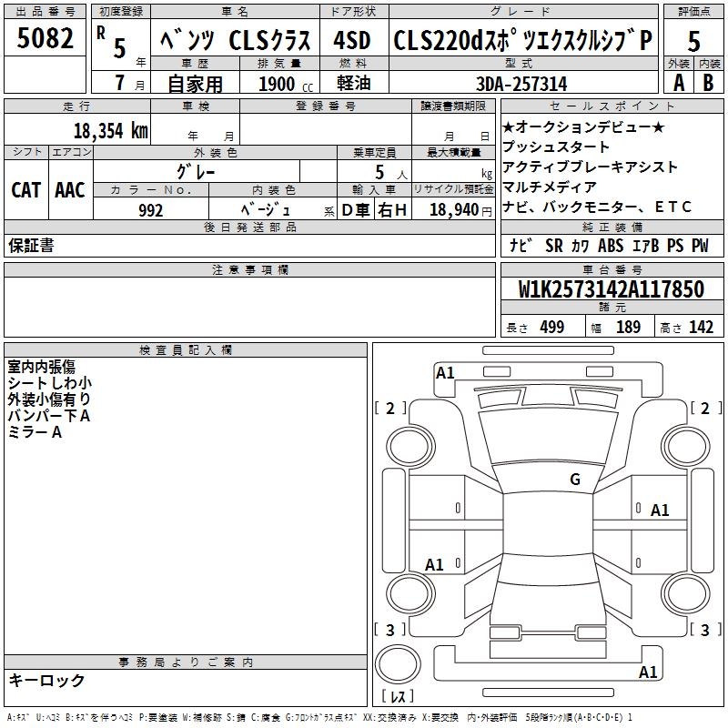The height and width of the screenshot is (728, 728).
Task: Click the キーロック notice text
Action: (46, 680)
